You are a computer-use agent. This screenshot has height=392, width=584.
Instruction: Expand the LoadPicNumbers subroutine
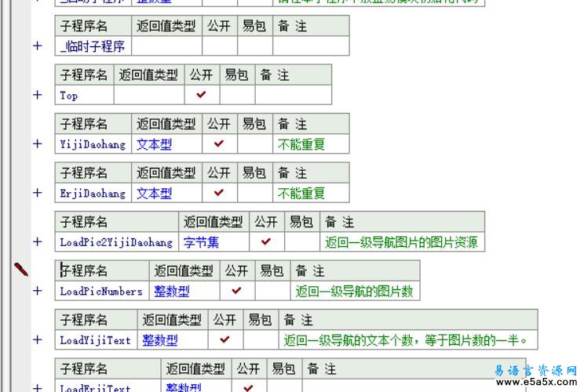pos(37,291)
